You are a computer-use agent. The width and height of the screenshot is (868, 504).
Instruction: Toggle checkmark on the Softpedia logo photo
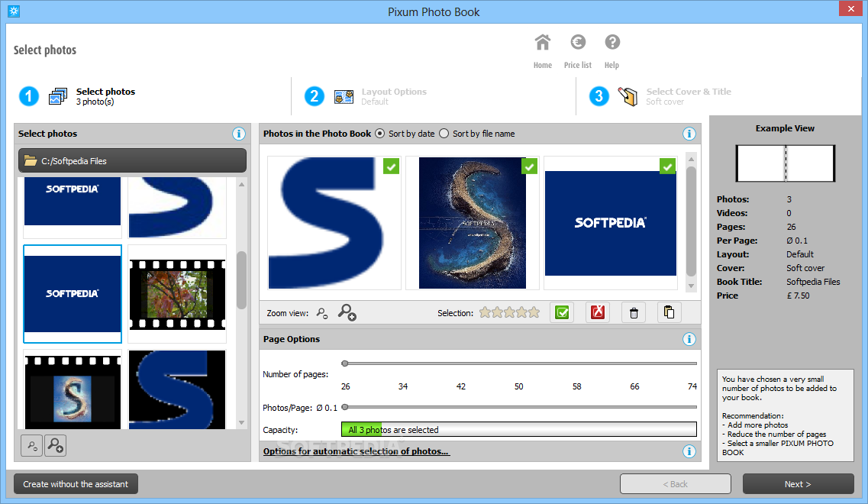[668, 166]
